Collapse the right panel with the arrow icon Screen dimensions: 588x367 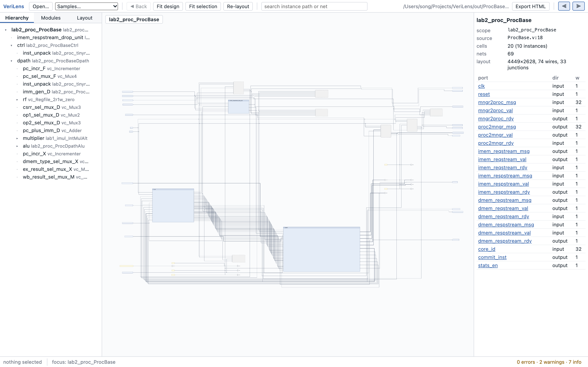[x=579, y=6]
